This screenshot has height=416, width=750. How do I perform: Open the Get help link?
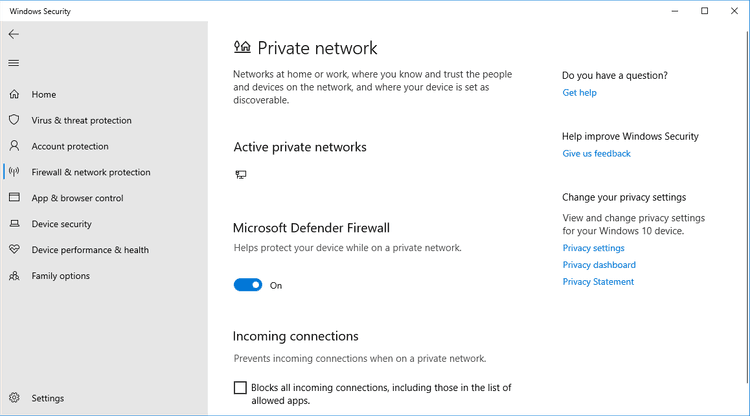[579, 93]
